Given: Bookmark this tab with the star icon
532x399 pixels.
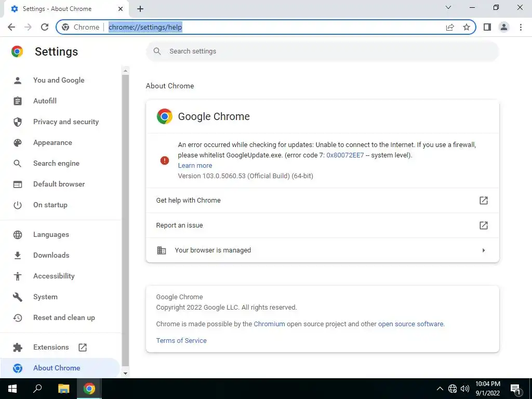Looking at the screenshot, I should [467, 27].
